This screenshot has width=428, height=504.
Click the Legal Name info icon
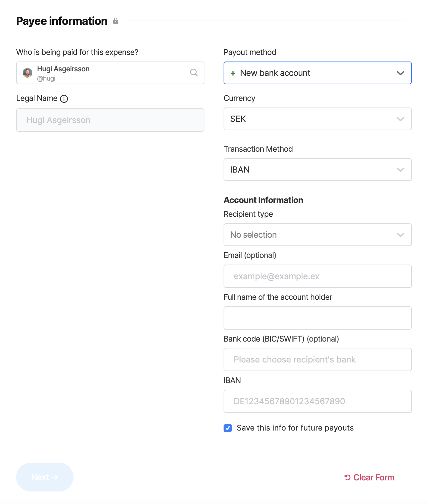pos(64,99)
